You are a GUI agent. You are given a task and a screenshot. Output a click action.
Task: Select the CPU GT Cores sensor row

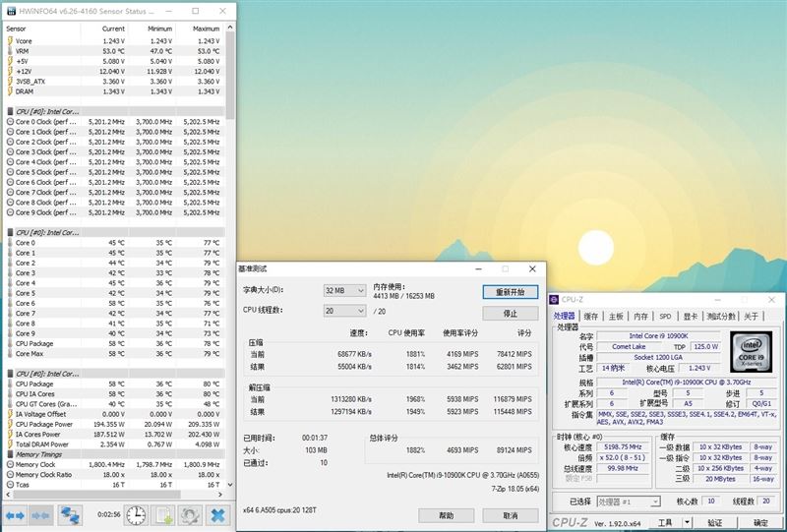tap(114, 404)
